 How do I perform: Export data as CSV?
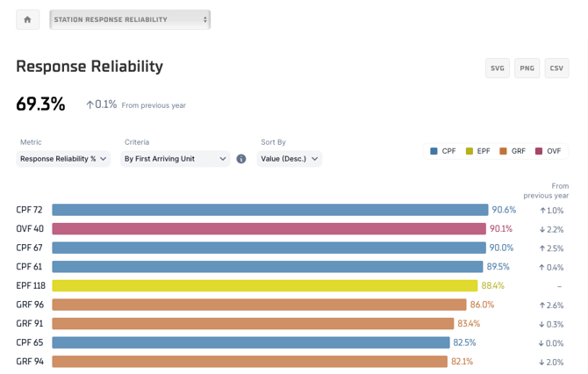(556, 68)
